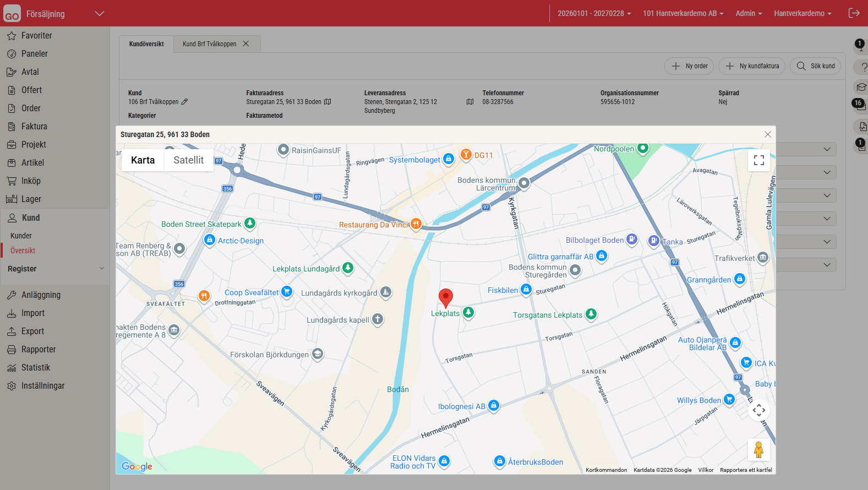Select Order in the sidebar

point(31,108)
